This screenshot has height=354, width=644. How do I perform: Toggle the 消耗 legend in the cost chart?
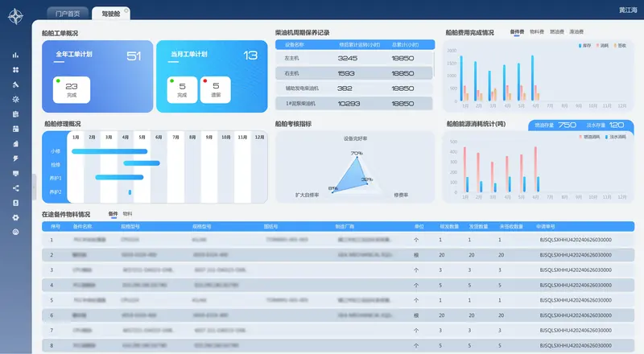[x=602, y=46]
